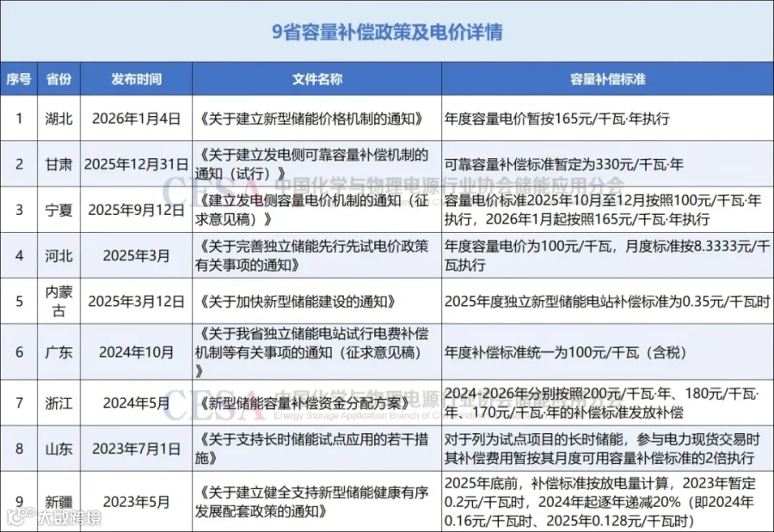This screenshot has width=774, height=532.
Task: Click 可靠容量补偿标准暂定为330元/千瓦·年 cell
Action: tap(608, 164)
